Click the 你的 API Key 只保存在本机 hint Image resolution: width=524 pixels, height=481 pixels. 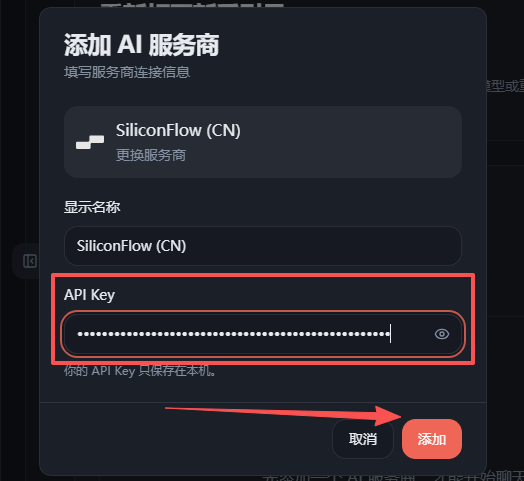[140, 371]
